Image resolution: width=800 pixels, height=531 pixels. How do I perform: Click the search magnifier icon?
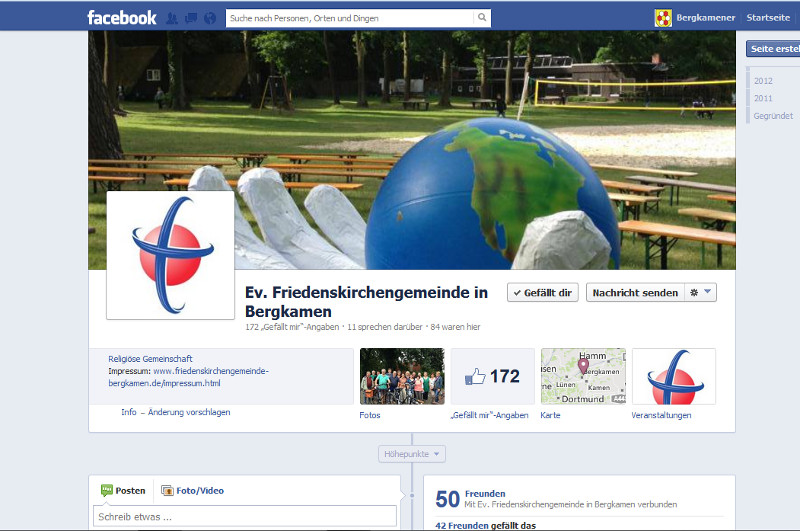point(482,18)
